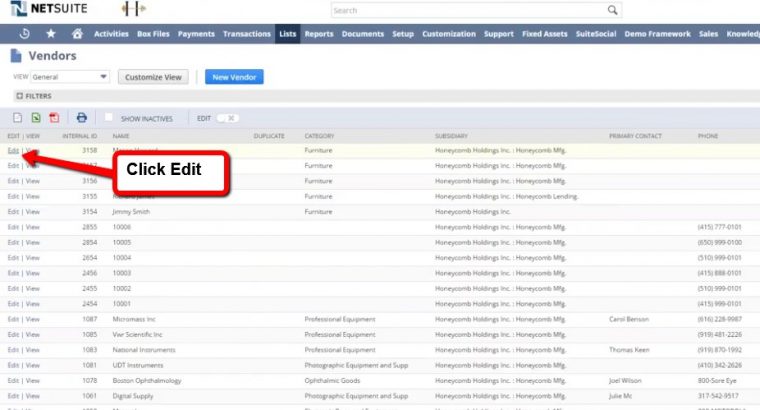Sort by the Duplicate column header
Screen dimensions: 760x410
click(x=269, y=136)
